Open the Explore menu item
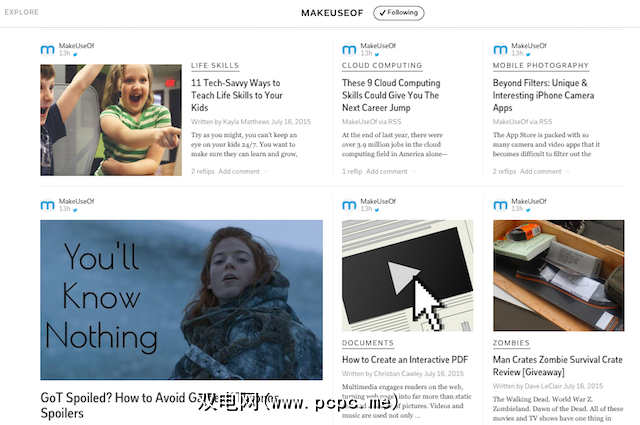Screen dimensions: 640x425 [22, 12]
